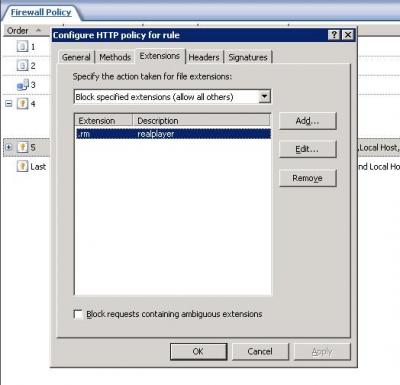Select the .rm extension row
The image size is (400, 385).
173,134
